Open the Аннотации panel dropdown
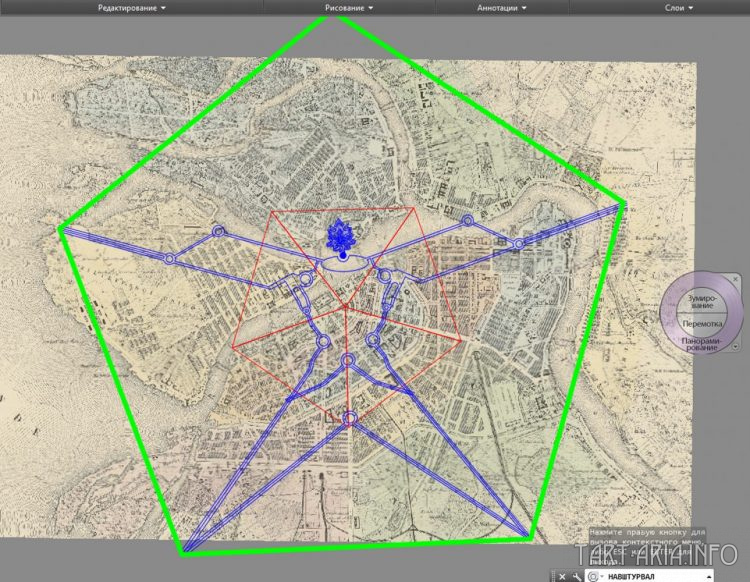 point(502,8)
